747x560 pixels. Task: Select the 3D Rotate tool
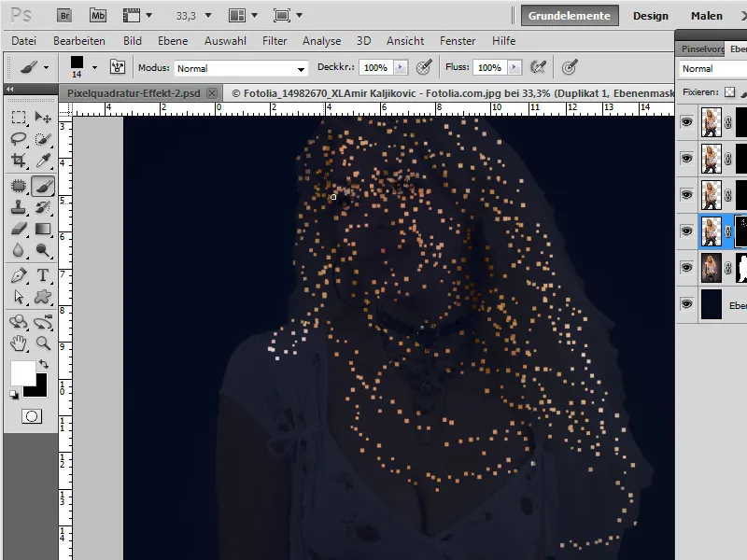pyautogui.click(x=19, y=322)
